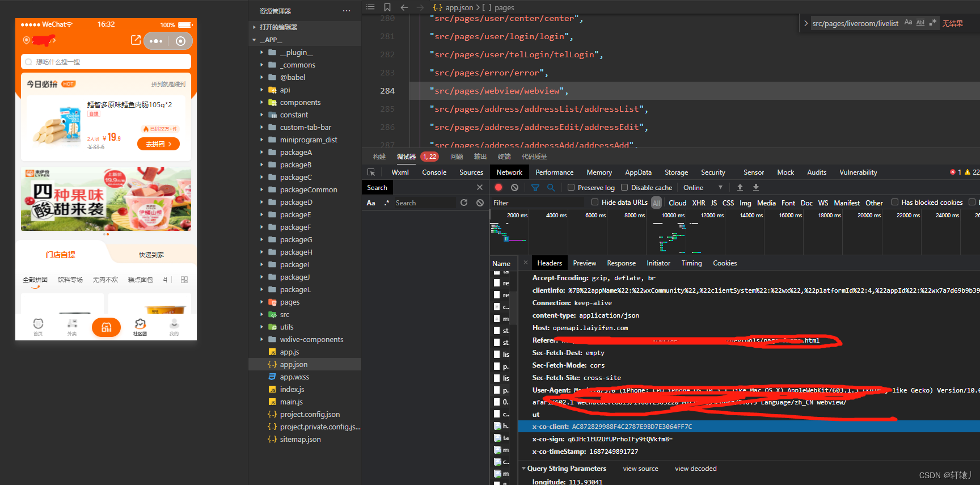Viewport: 980px width, 485px height.
Task: Click the export HAR download arrow
Action: pos(756,187)
